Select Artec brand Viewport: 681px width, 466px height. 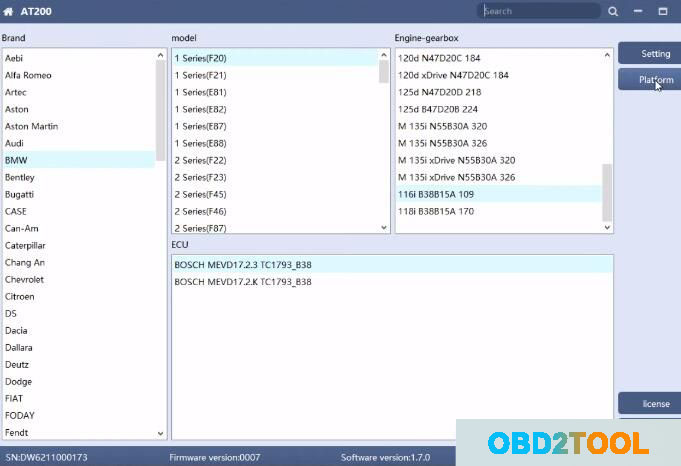tap(79, 92)
